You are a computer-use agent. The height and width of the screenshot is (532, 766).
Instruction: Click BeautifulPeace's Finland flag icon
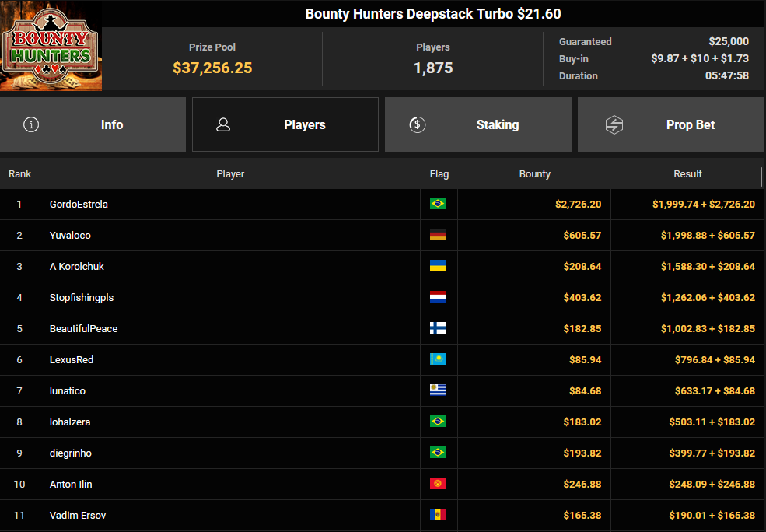coord(438,328)
